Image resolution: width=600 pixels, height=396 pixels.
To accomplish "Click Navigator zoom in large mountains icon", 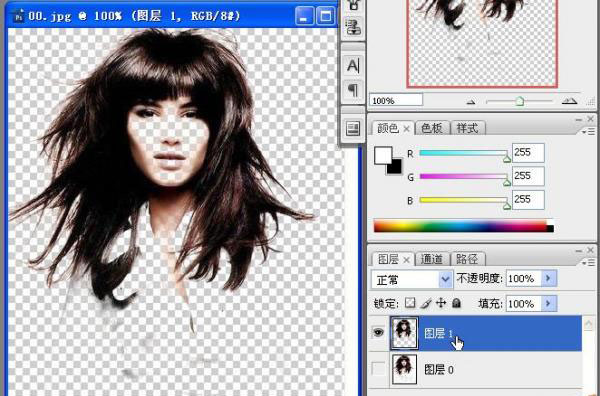I will [x=569, y=101].
